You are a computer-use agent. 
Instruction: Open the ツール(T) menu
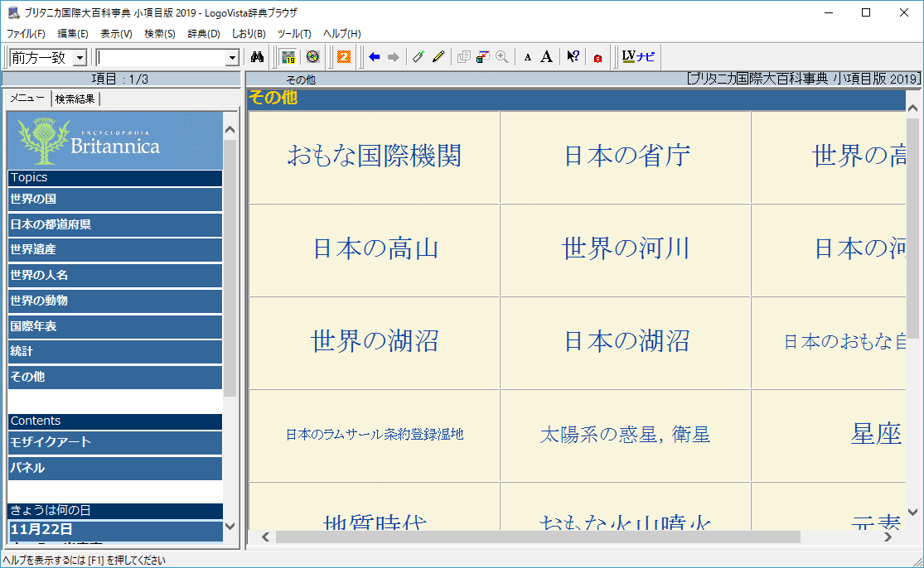click(294, 34)
